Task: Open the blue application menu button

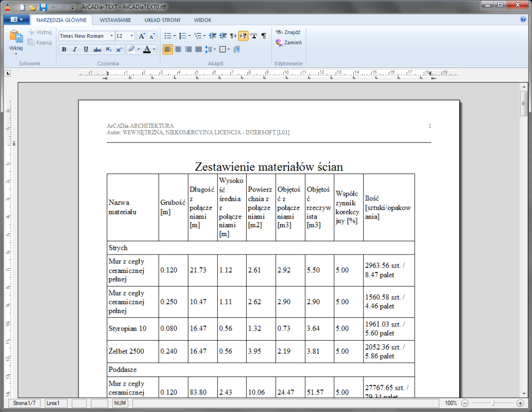Action: tap(16, 20)
